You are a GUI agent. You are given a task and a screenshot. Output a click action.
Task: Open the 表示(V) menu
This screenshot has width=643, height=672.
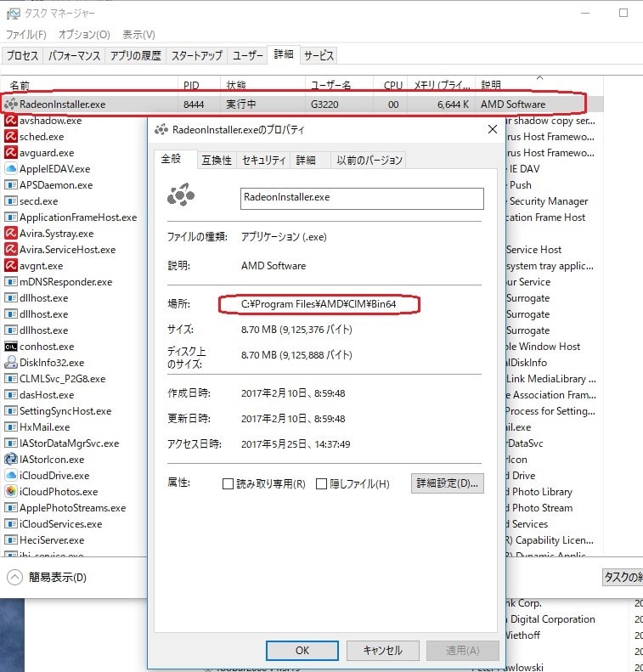point(138,34)
